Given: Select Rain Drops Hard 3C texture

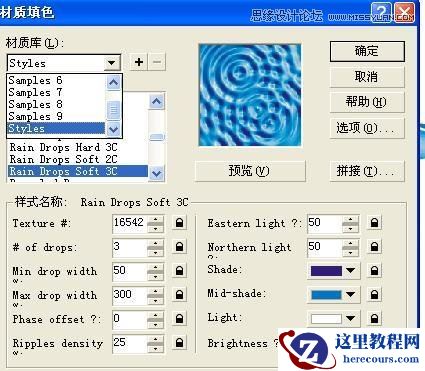Looking at the screenshot, I should coord(78,147).
